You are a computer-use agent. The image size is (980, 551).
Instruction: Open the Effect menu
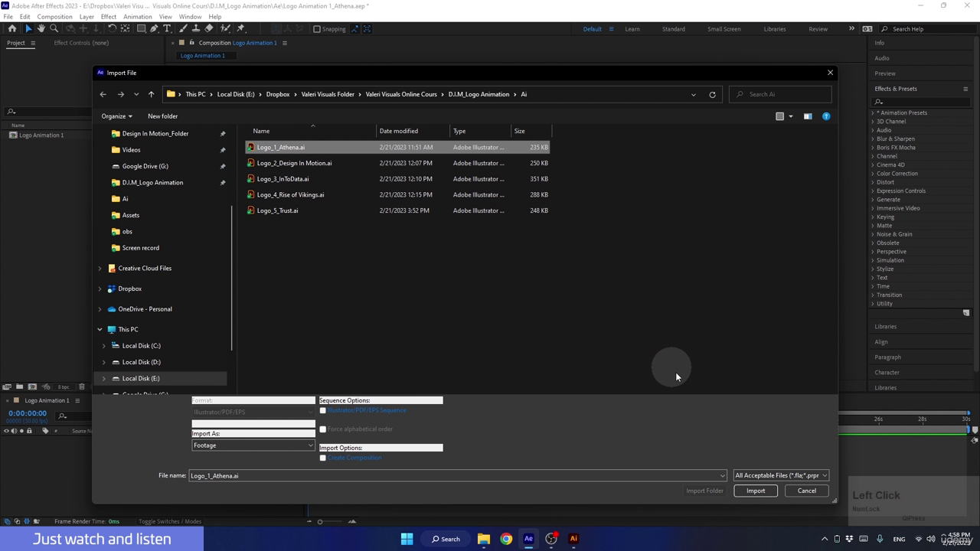click(109, 16)
